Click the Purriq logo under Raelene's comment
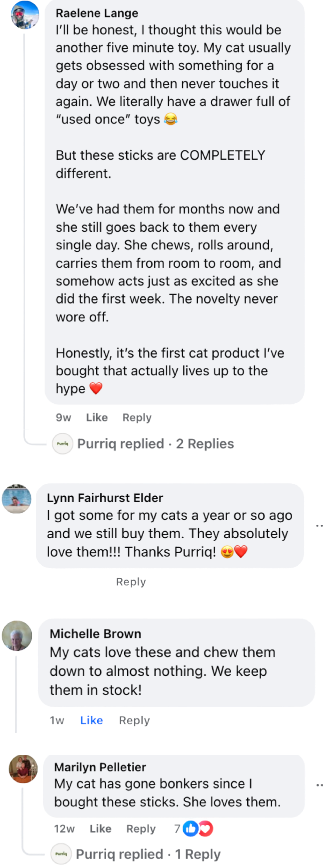This screenshot has width=323, height=868. coord(63,444)
